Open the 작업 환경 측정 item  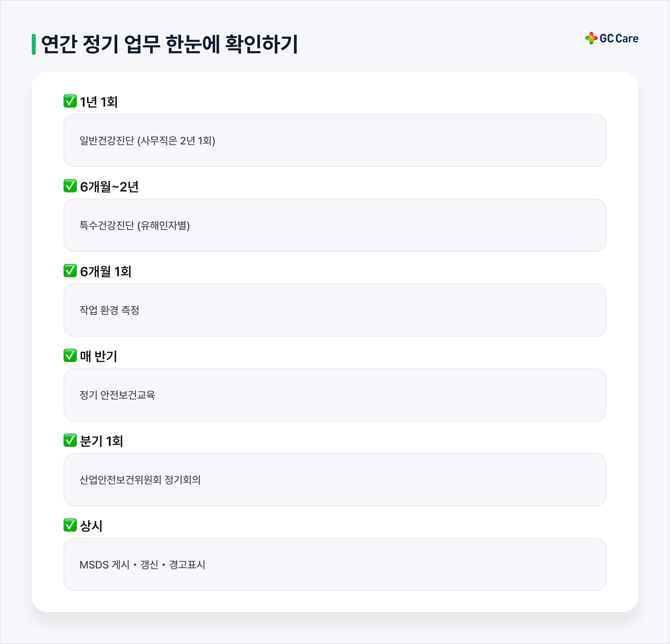(335, 310)
